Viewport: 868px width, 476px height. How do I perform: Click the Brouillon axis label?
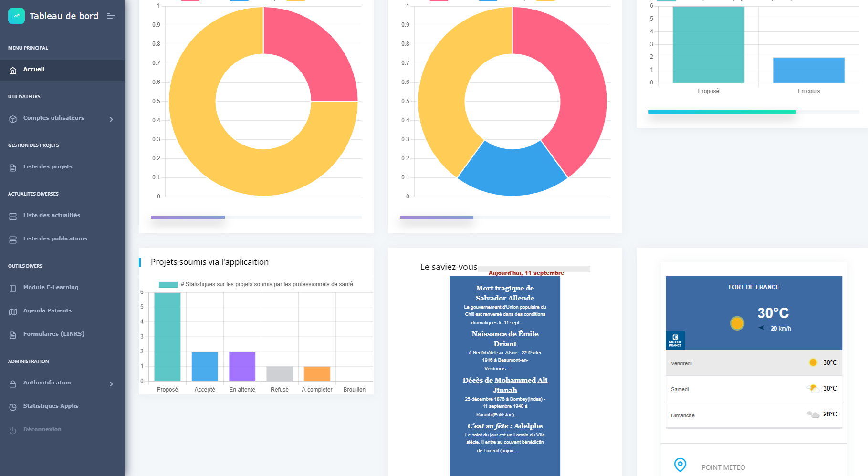[355, 390]
